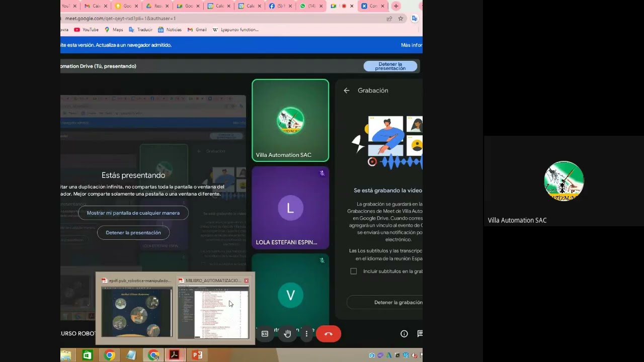Close the WhatsApp tab

coord(322,6)
